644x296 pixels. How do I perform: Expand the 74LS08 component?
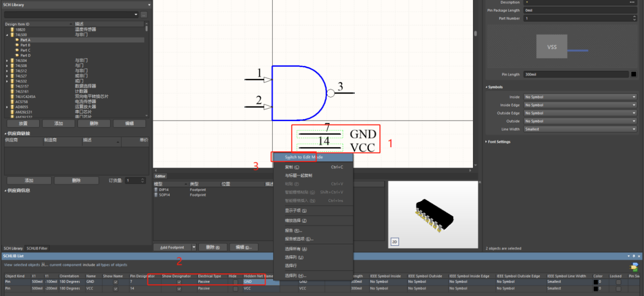click(x=7, y=65)
